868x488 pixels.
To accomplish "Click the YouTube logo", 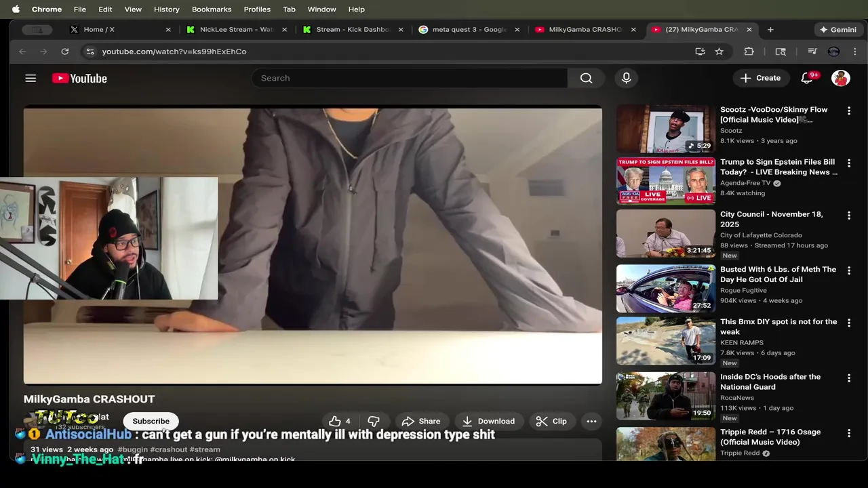I will [79, 79].
